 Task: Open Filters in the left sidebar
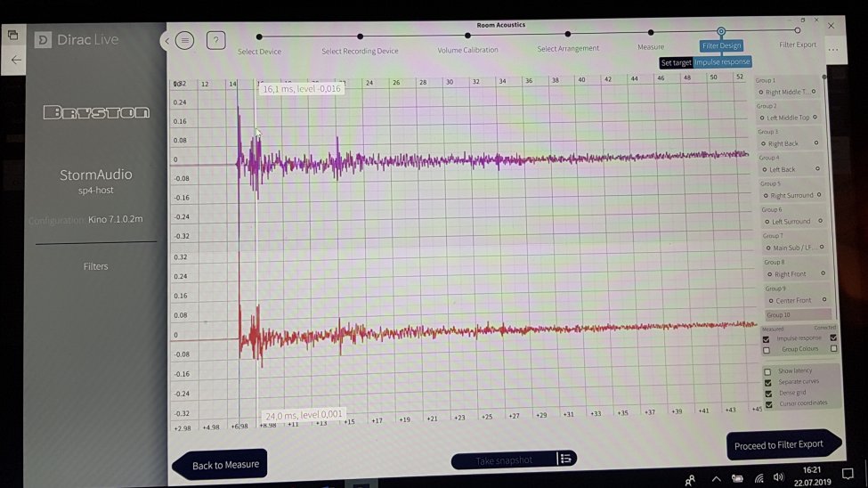point(96,266)
